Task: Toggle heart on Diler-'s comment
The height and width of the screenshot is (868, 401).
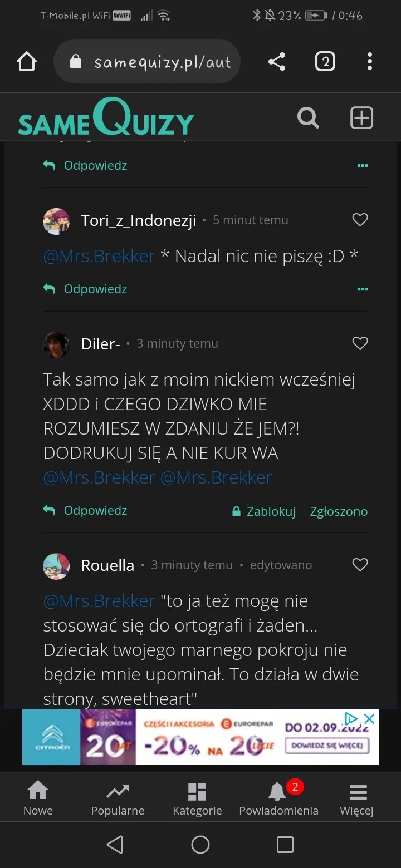Action: click(360, 344)
